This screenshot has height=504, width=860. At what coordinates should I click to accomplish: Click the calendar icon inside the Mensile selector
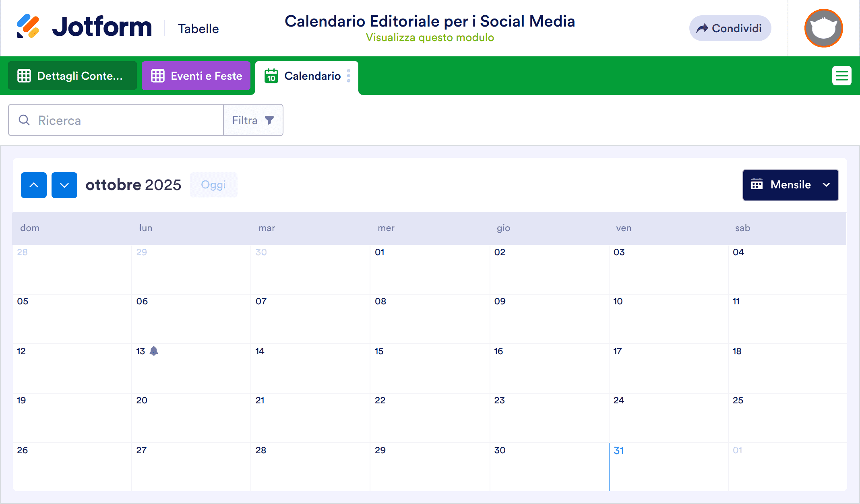pyautogui.click(x=758, y=185)
